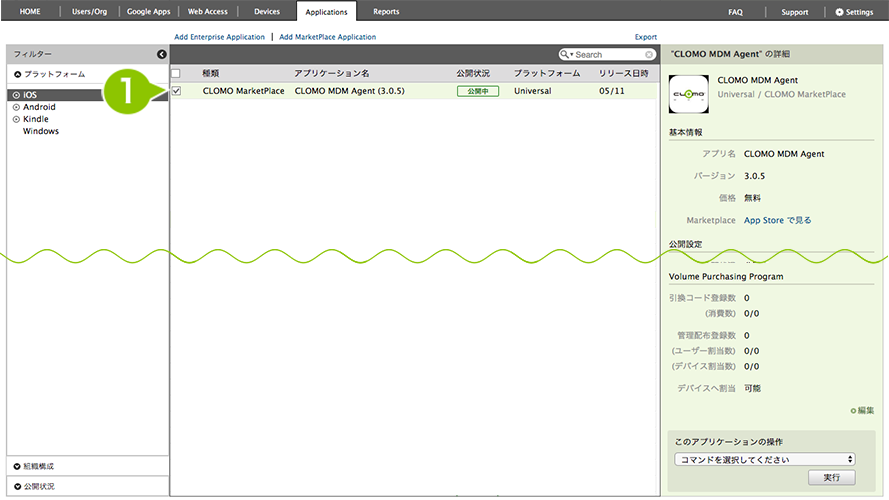
Task: Click Add Enterprise Application link
Action: [x=219, y=37]
